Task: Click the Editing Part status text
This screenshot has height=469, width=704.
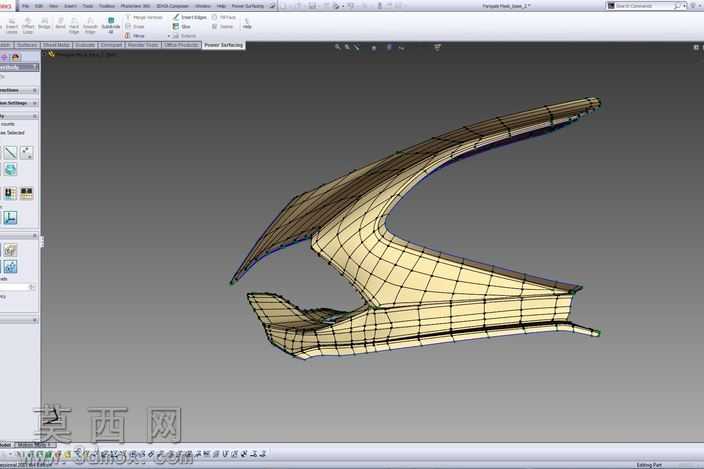Action: pos(649,465)
